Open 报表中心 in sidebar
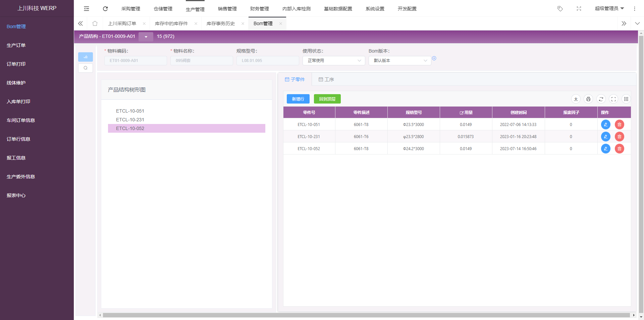 (x=16, y=195)
